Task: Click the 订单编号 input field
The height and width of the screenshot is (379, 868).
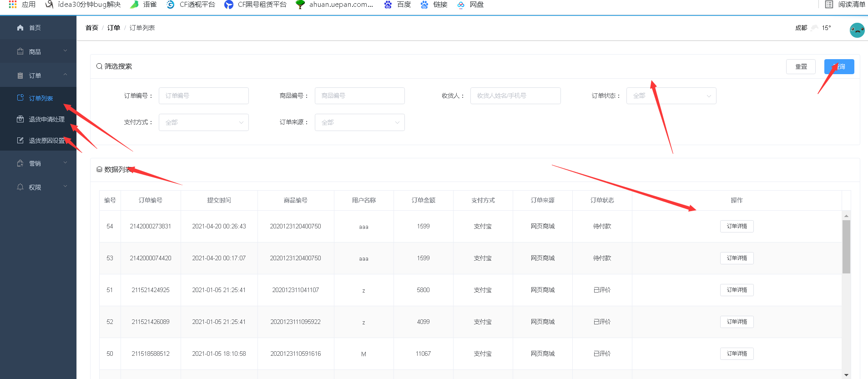Action: (x=203, y=96)
